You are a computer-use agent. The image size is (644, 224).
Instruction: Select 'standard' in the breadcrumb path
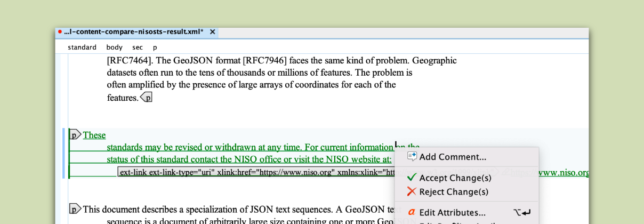pyautogui.click(x=82, y=47)
